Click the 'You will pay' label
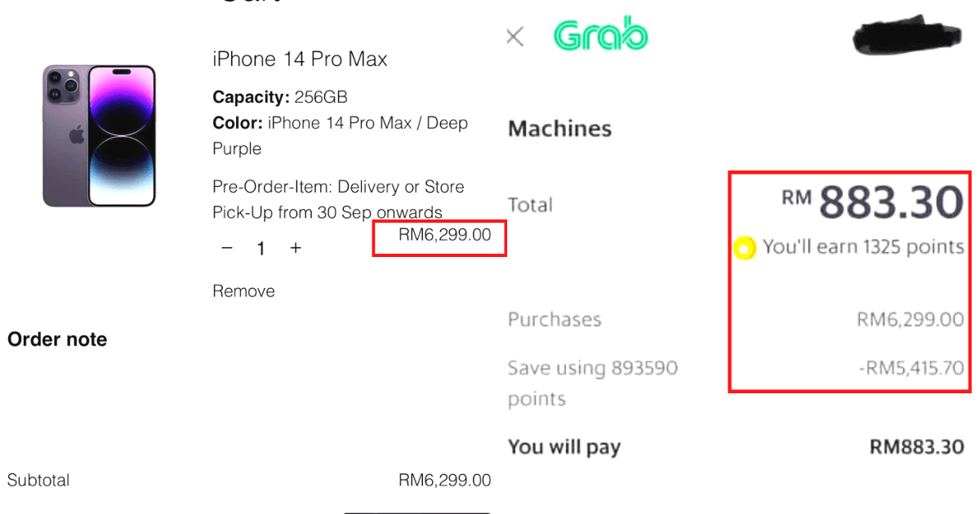This screenshot has height=514, width=980. click(564, 447)
